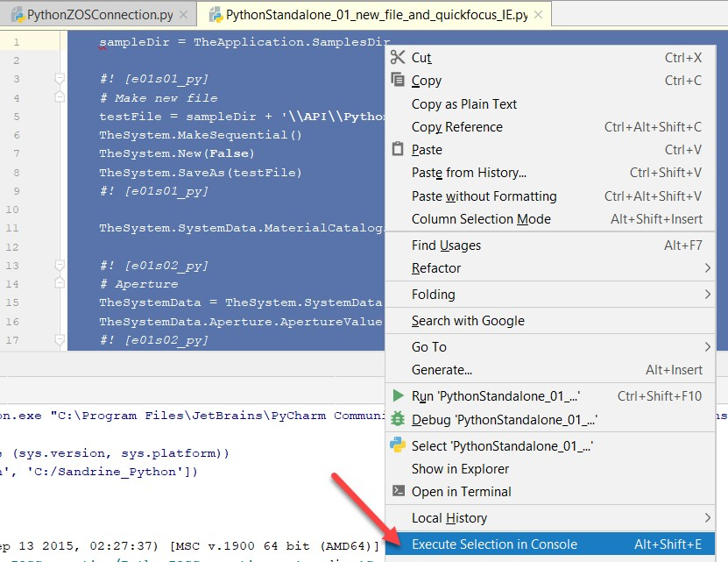Image resolution: width=728 pixels, height=562 pixels.
Task: Click the '# Make new file' comment
Action: [159, 98]
